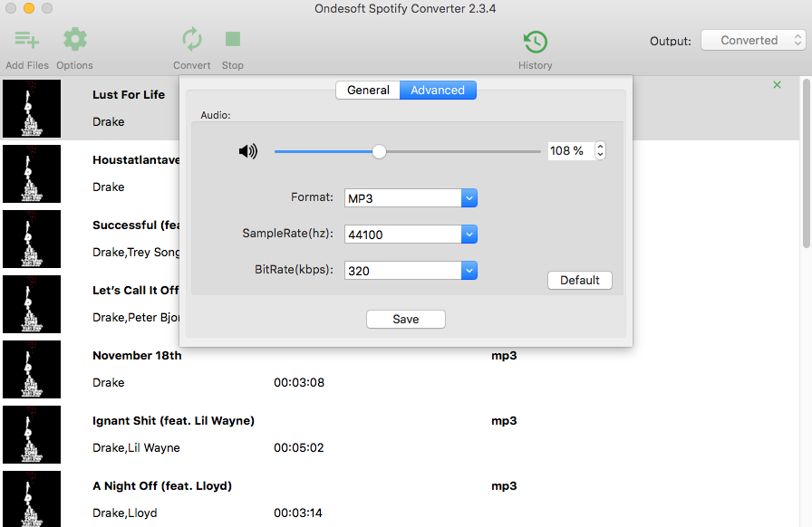This screenshot has width=812, height=527.
Task: Click the volume speaker icon
Action: click(x=248, y=151)
